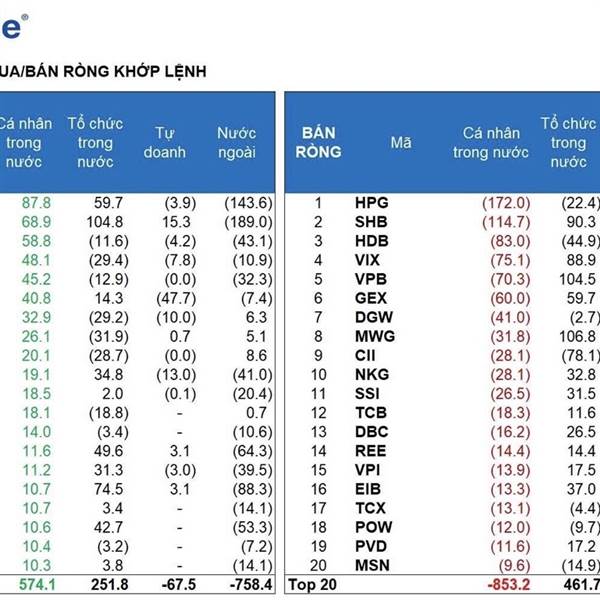This screenshot has height=600, width=600.
Task: Click the MSN ticker in row 20
Action: coord(372,566)
